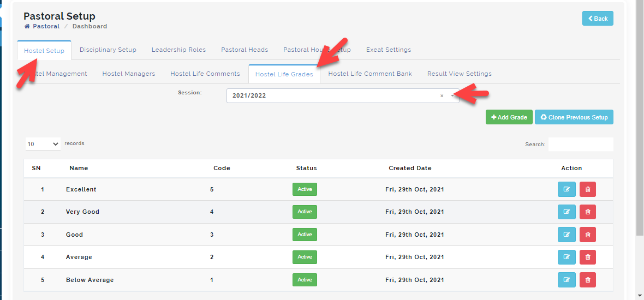This screenshot has height=300, width=644.
Task: Click the Very Good name cell
Action: pos(82,212)
